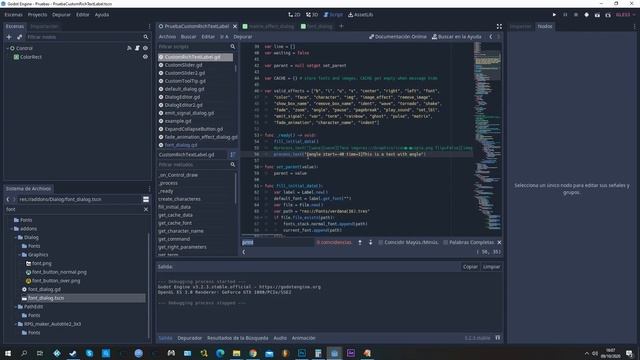Open Windows Start menu
This screenshot has width=640, height=360.
click(x=7, y=353)
